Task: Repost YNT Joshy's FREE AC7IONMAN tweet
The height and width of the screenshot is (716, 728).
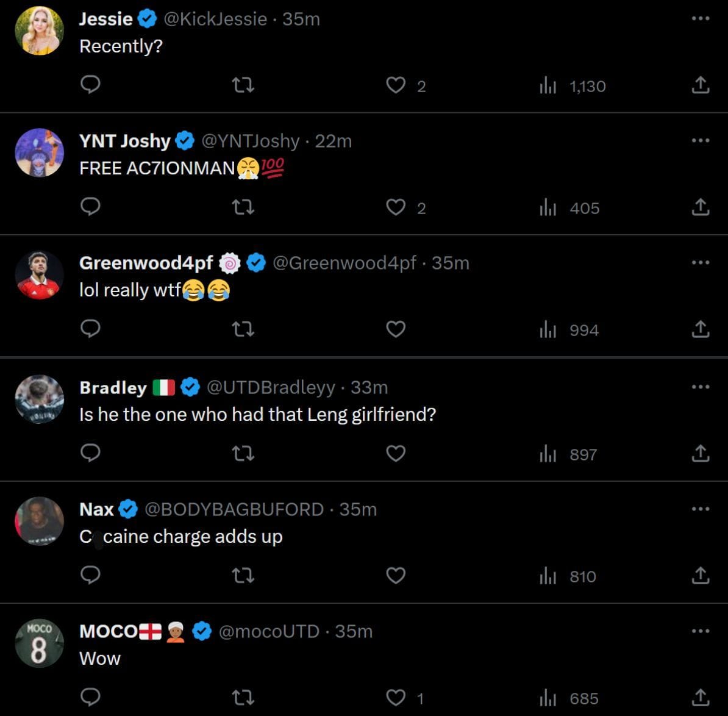Action: click(243, 207)
